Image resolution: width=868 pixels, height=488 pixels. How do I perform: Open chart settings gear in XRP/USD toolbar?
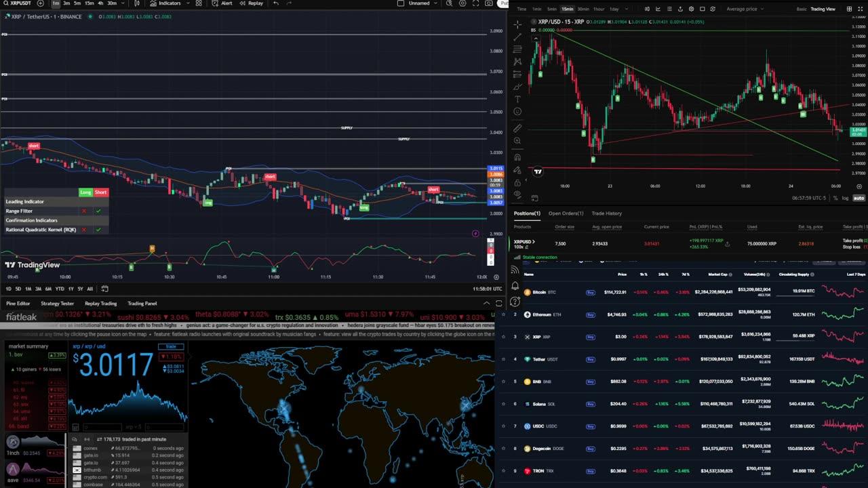[692, 9]
